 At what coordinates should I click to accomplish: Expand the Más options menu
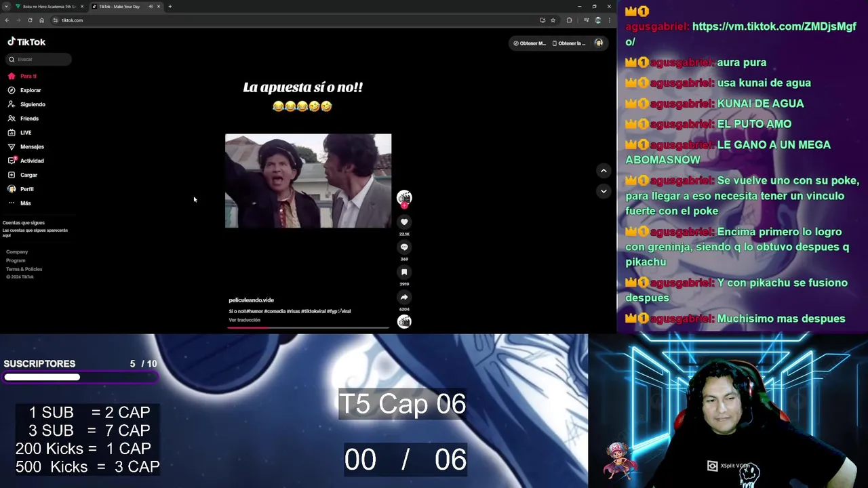click(20, 203)
